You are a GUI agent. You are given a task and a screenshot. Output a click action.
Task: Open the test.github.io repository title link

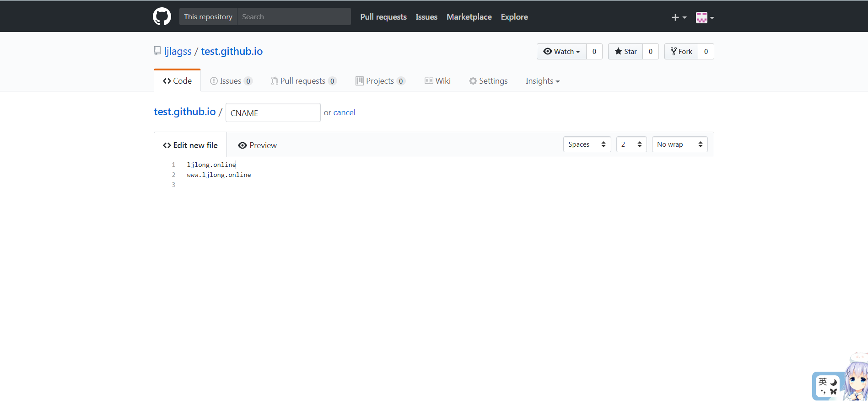click(232, 51)
